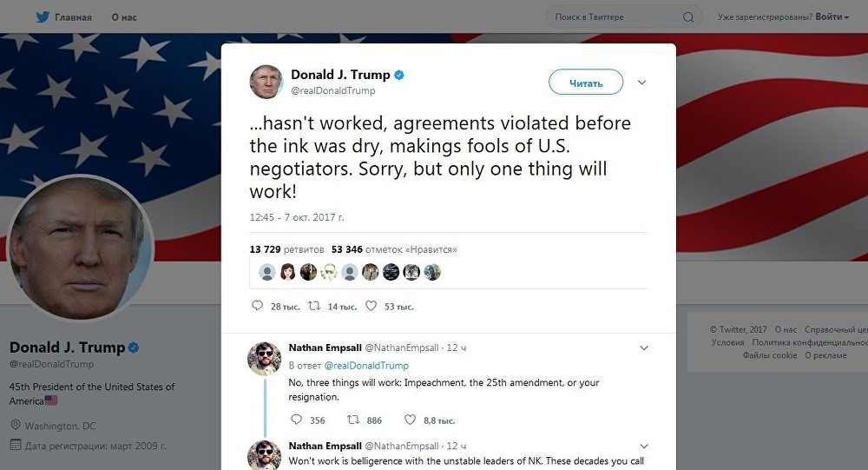Click the verified badge next to Donald J. Trump

[x=398, y=75]
